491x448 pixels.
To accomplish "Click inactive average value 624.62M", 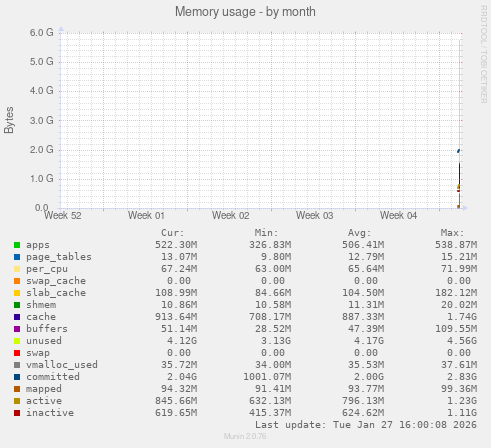I will click(x=363, y=413).
